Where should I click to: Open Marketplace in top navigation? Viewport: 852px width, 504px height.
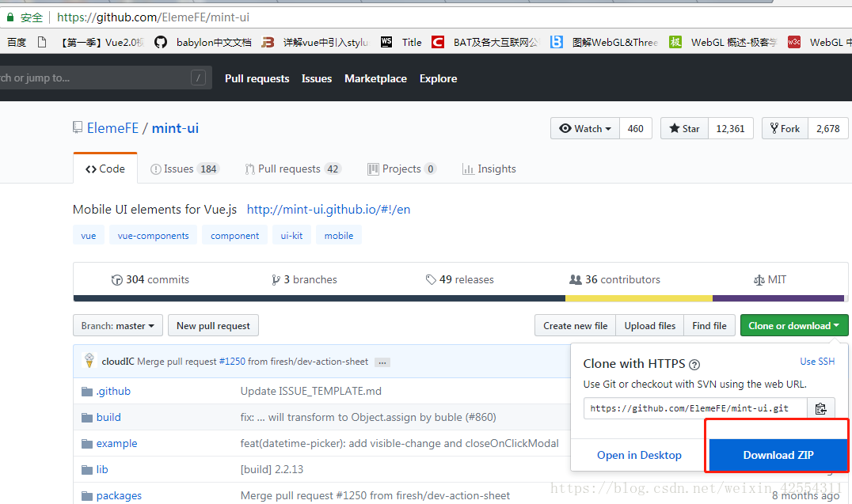[375, 79]
